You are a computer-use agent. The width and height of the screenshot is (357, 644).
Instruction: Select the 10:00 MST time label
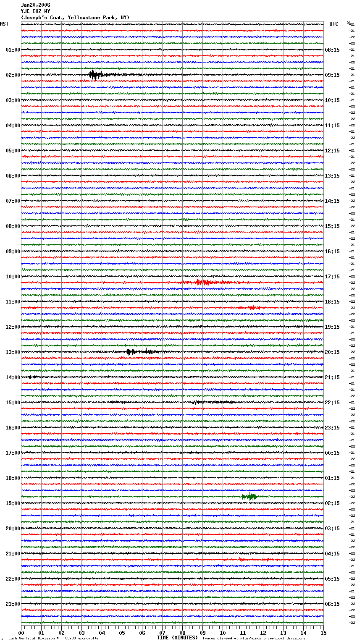tap(13, 277)
